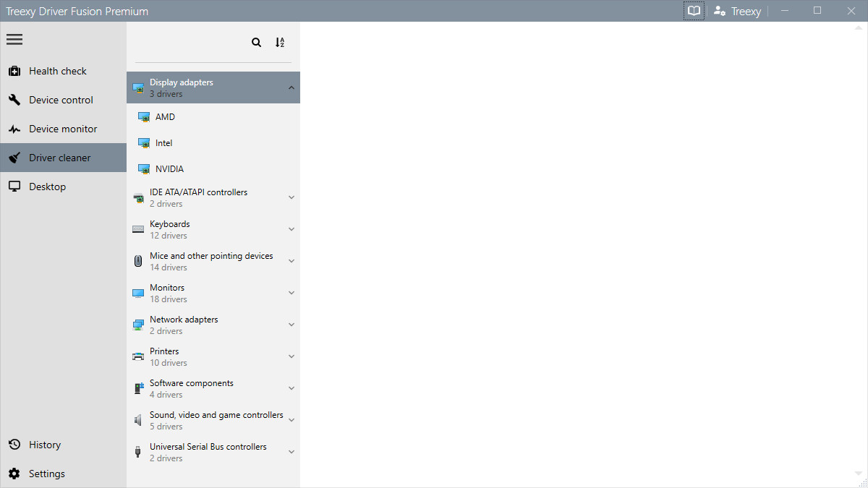Screen dimensions: 868x488
Task: Click the search magnifier icon
Action: point(256,42)
